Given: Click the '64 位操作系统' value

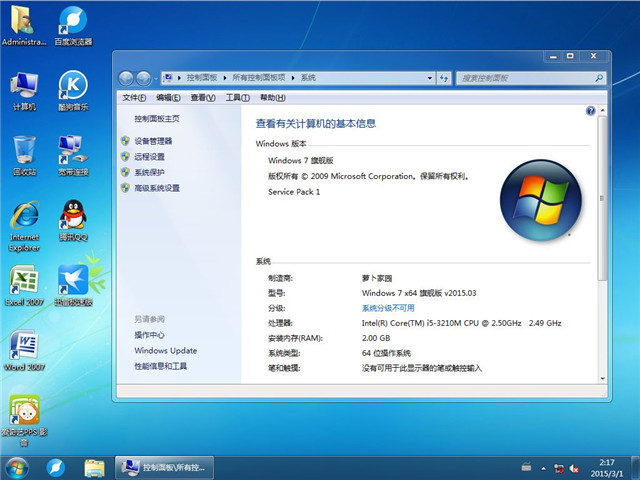Looking at the screenshot, I should pyautogui.click(x=386, y=353).
